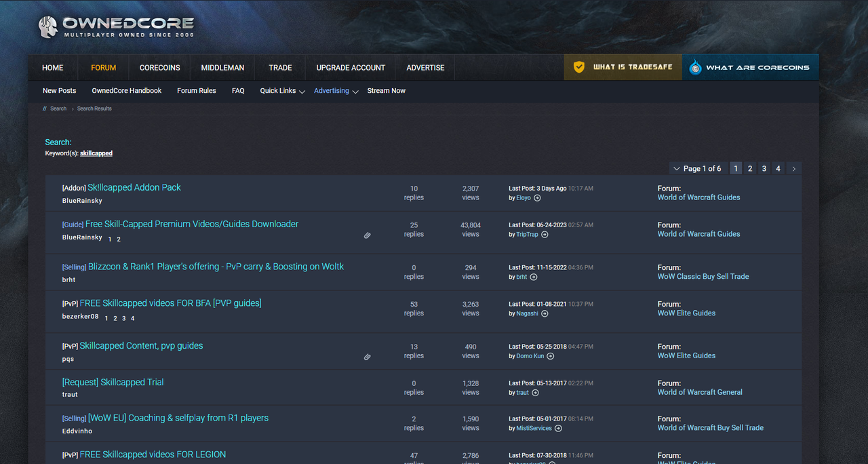Open Skillcapped Content, pvp guides thread
Image resolution: width=868 pixels, height=464 pixels.
141,346
